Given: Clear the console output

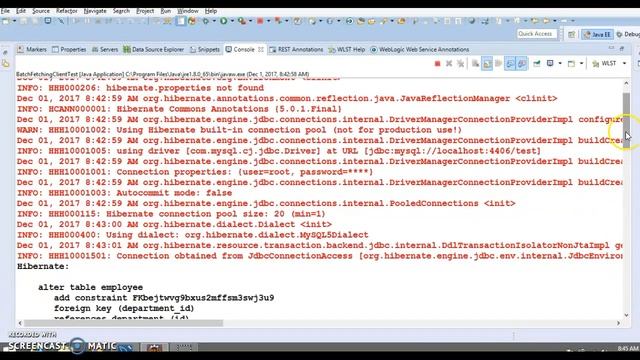Looking at the screenshot, I should click(476, 64).
